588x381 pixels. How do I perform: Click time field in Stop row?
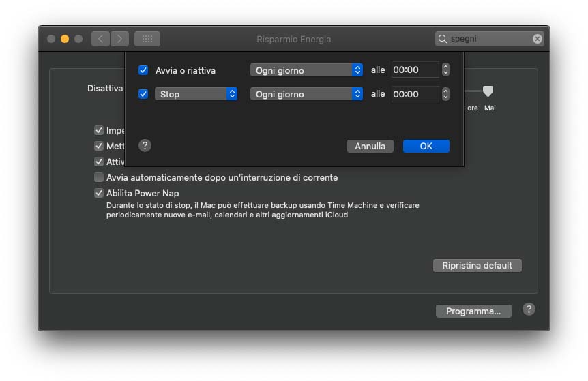(x=415, y=94)
